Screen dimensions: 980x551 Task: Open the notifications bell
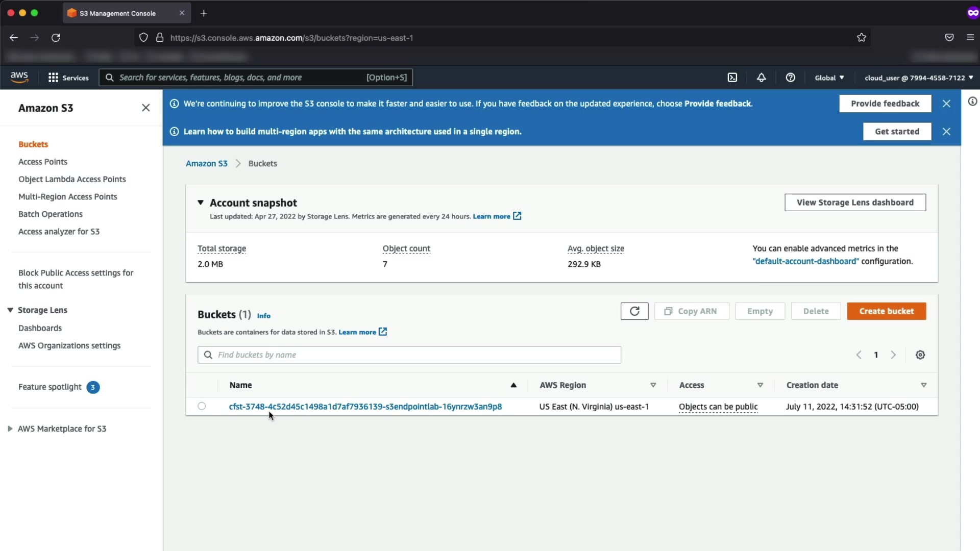coord(761,78)
